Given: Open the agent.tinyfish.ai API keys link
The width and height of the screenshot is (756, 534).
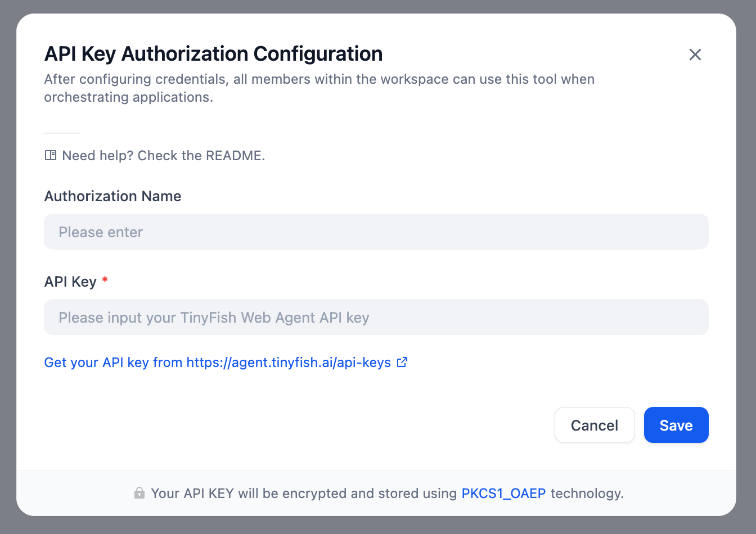Looking at the screenshot, I should point(218,363).
